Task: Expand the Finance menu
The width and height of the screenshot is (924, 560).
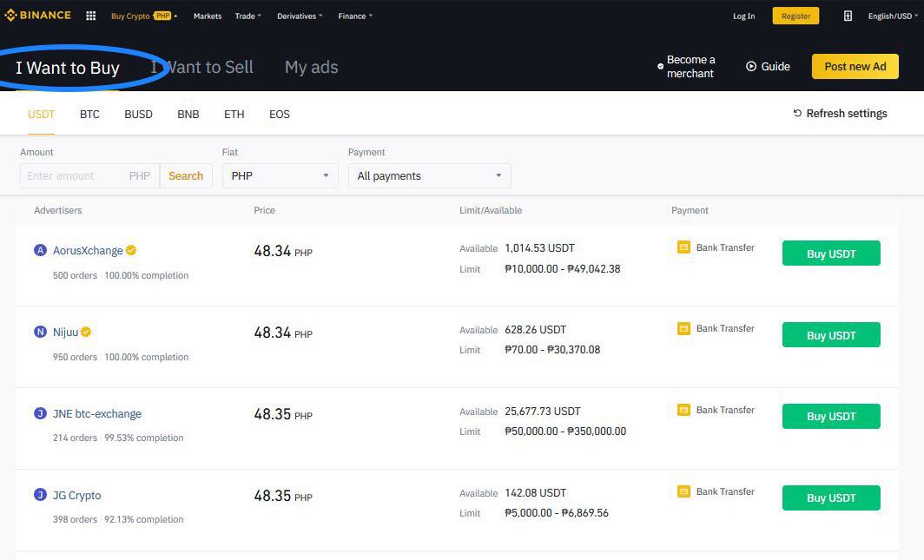Action: point(355,16)
